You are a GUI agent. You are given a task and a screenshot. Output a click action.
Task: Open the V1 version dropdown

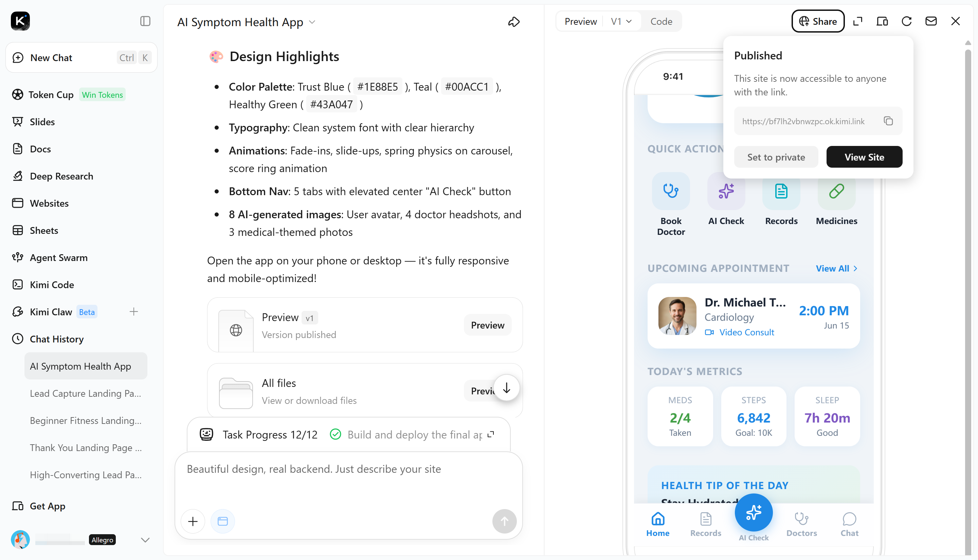point(621,21)
